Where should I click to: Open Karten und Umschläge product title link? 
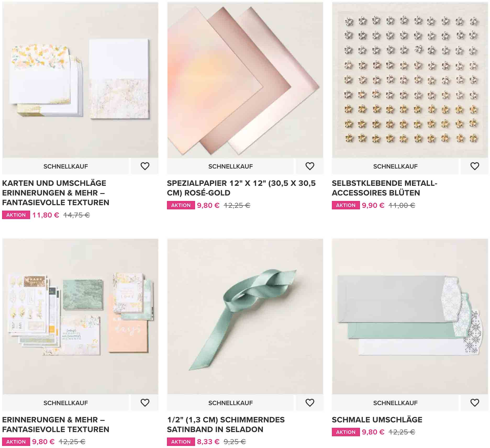55,193
